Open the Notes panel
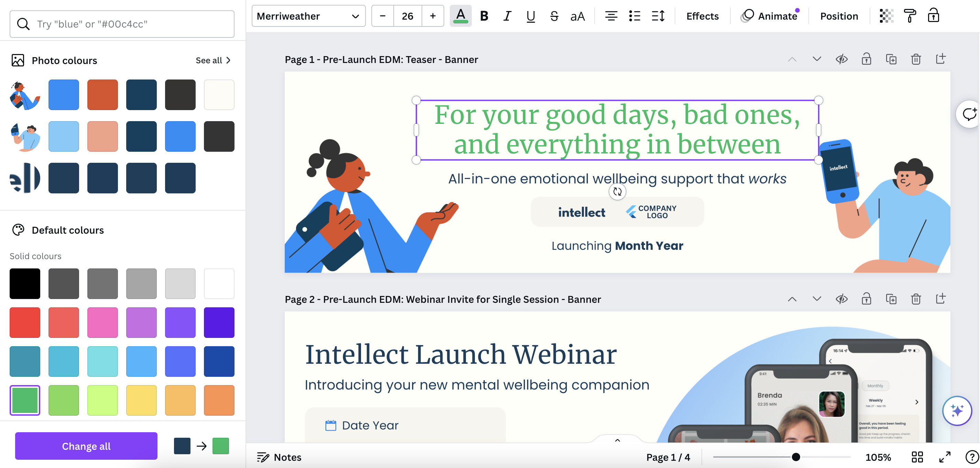This screenshot has width=980, height=468. coord(279,457)
